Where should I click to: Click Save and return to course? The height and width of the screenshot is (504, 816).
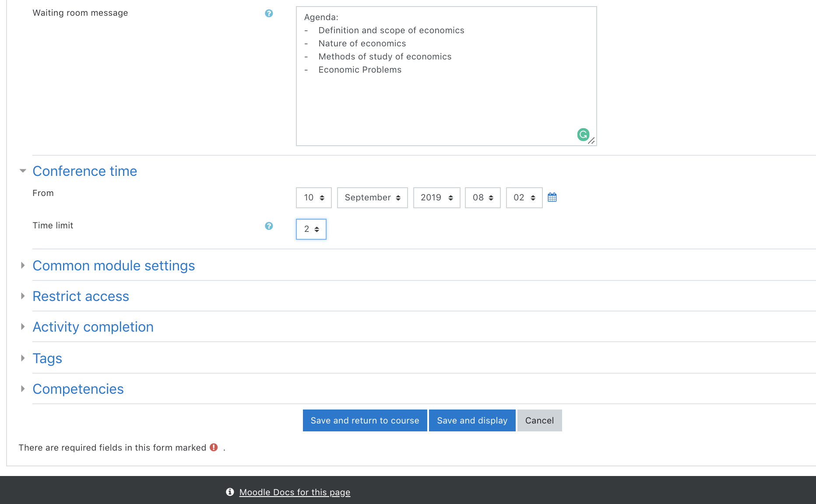[x=365, y=420]
